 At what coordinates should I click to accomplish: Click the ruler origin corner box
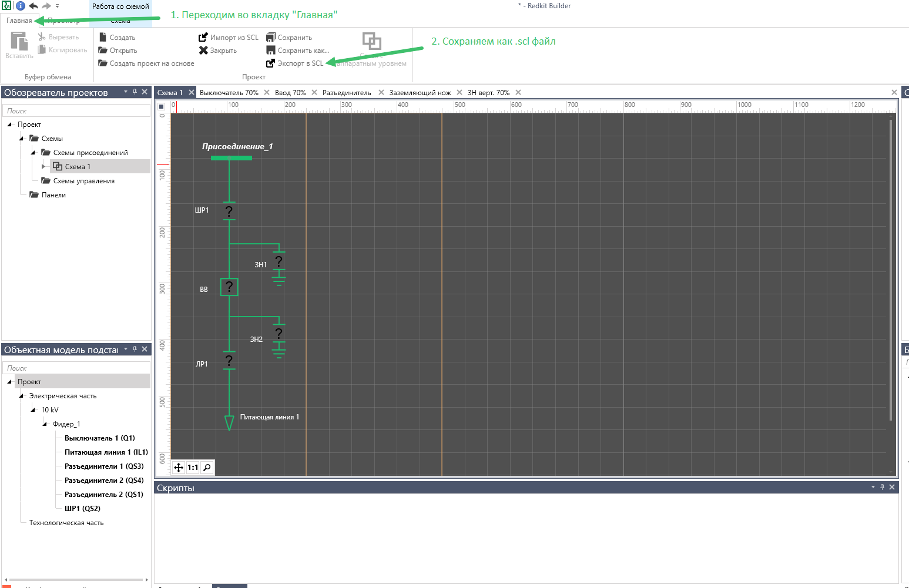[162, 106]
